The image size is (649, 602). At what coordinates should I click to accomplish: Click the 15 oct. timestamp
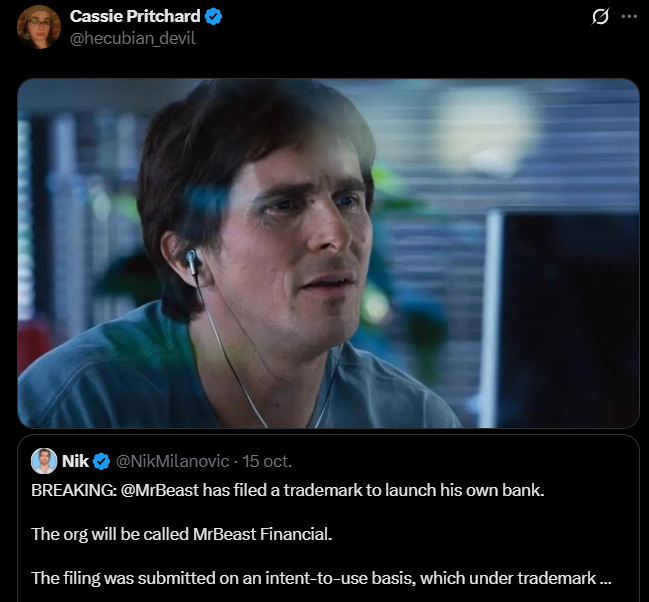coord(267,461)
